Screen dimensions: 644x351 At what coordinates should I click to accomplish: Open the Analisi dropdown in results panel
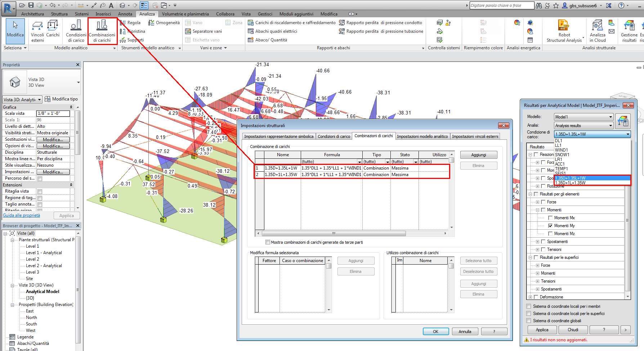[x=583, y=126]
